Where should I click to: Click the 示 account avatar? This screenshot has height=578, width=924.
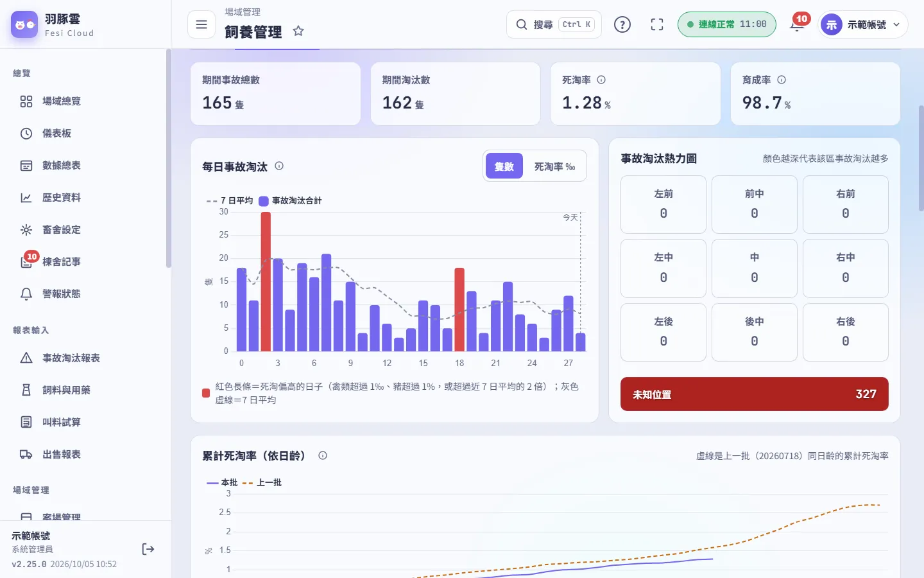[x=832, y=24]
